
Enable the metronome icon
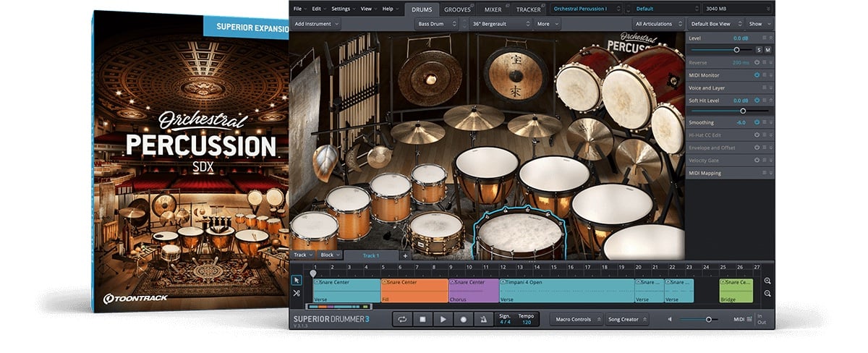(483, 319)
